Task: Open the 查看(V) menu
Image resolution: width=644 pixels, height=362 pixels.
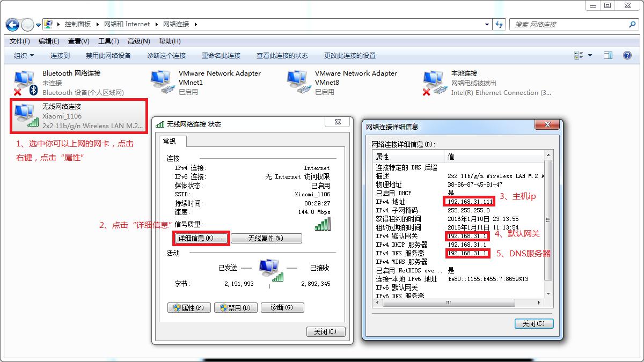Action: coord(78,41)
